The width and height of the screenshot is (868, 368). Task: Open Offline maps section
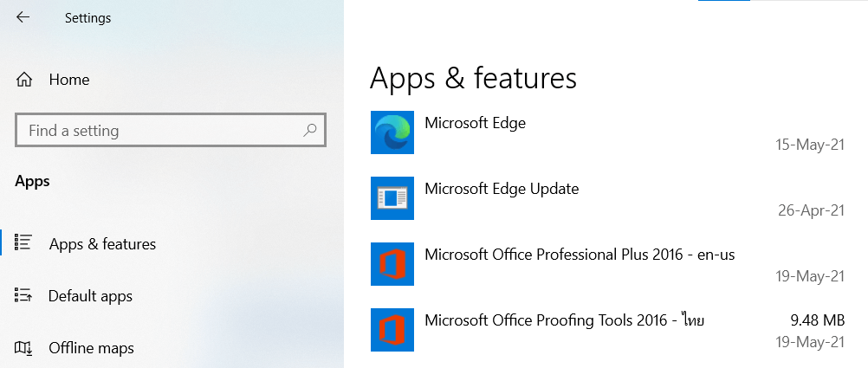point(91,348)
